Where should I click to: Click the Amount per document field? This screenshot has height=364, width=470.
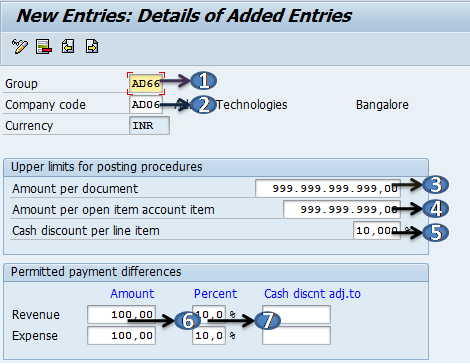click(328, 188)
